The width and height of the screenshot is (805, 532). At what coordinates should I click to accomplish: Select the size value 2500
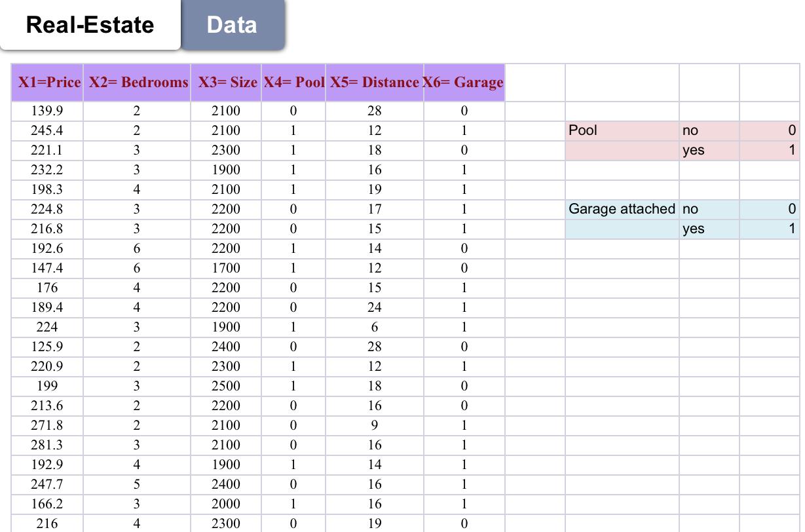tap(226, 386)
